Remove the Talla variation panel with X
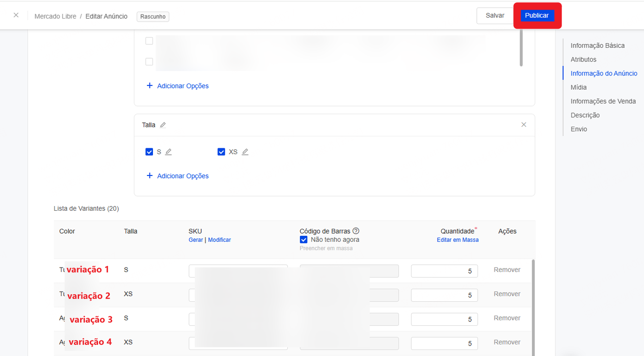The width and height of the screenshot is (644, 356). 524,125
